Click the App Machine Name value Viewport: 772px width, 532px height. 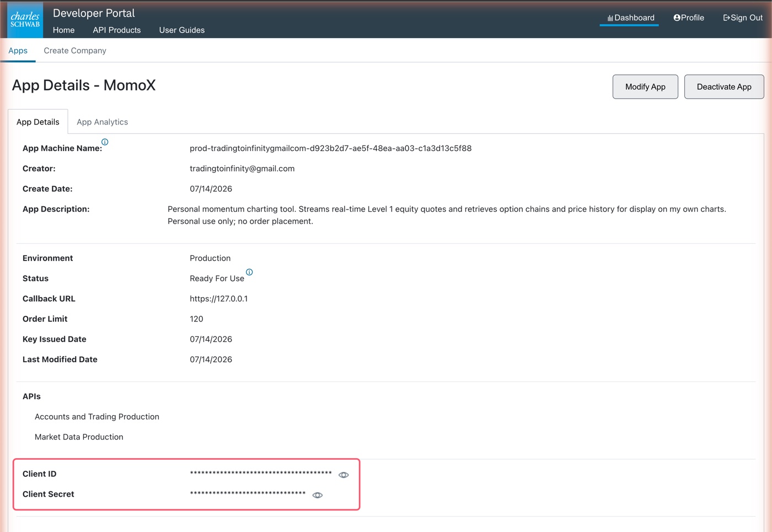331,148
